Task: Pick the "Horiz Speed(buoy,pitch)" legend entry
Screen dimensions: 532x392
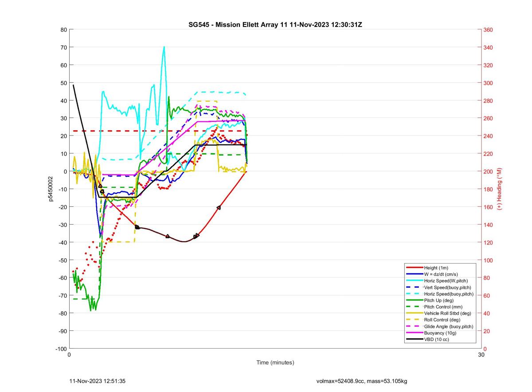Action: click(x=449, y=294)
